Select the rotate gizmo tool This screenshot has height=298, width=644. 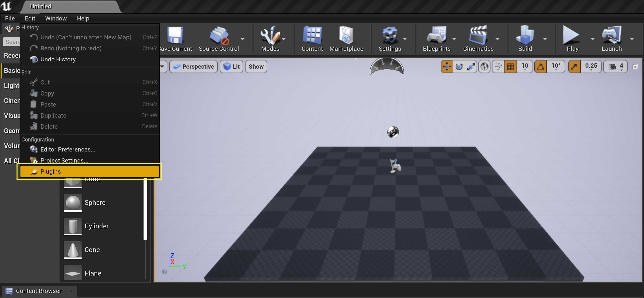[459, 67]
